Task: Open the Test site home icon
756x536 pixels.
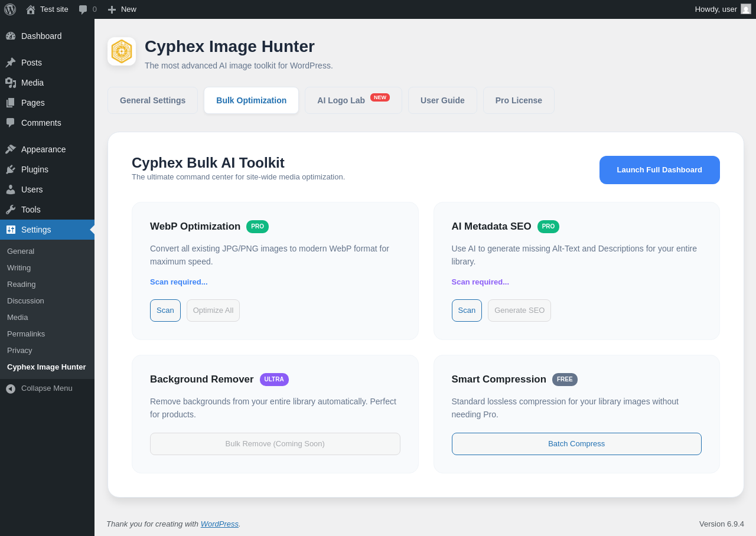Action: (31, 9)
